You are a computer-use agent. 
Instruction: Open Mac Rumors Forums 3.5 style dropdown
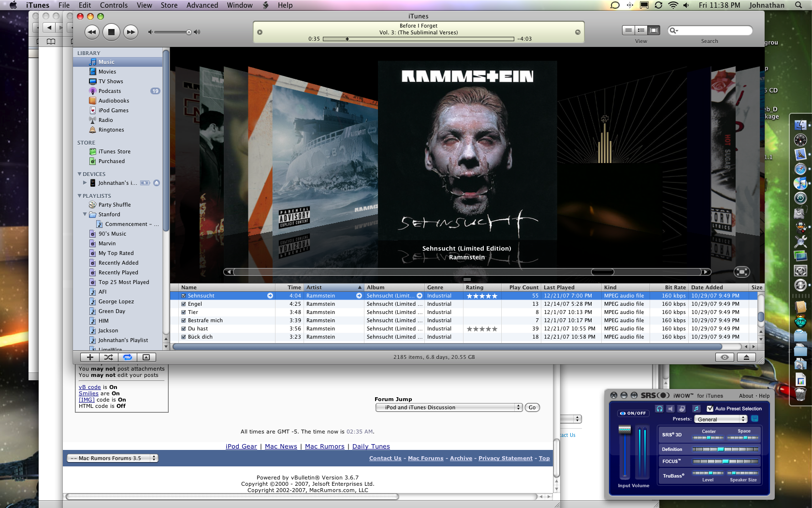(x=113, y=458)
